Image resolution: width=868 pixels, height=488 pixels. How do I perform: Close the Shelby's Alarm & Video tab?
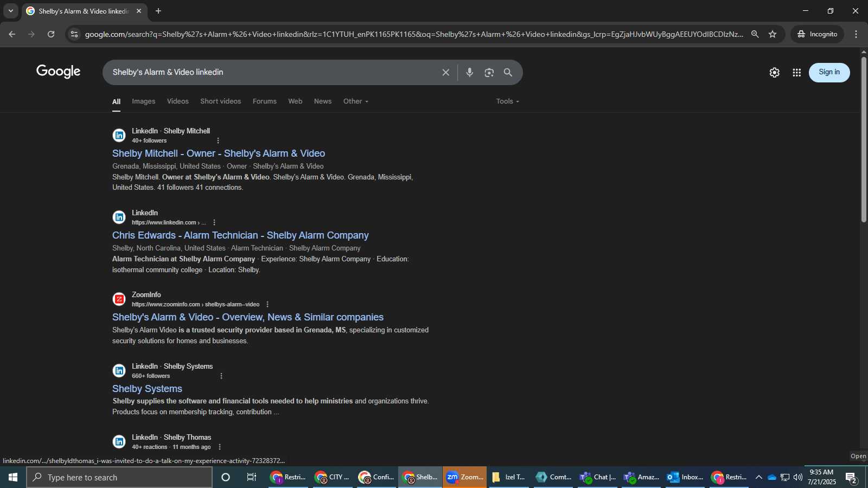pyautogui.click(x=139, y=11)
